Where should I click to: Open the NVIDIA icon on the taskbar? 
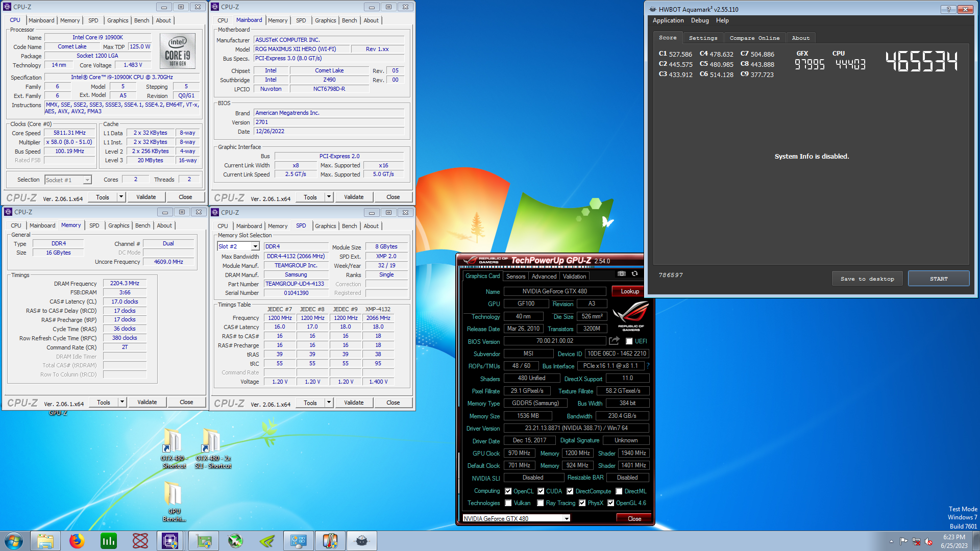point(267,541)
